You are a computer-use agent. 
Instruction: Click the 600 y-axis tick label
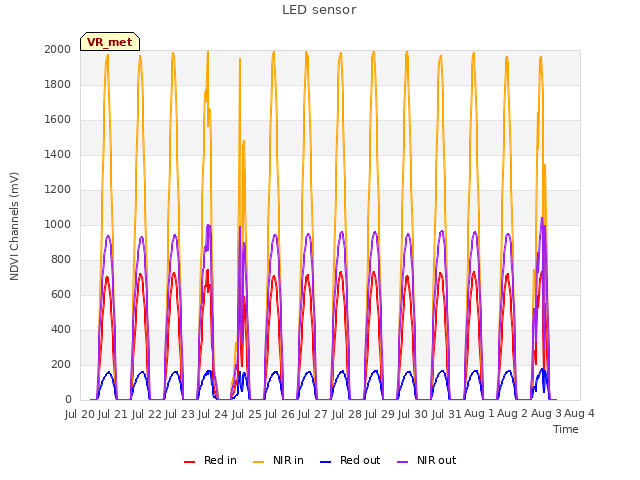pos(61,295)
